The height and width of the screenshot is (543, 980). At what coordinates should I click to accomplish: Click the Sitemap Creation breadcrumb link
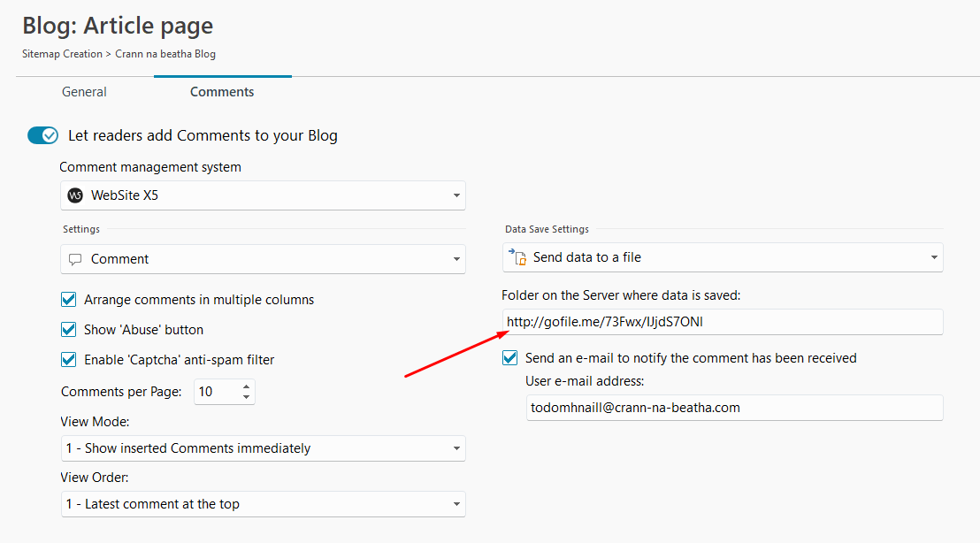point(62,54)
